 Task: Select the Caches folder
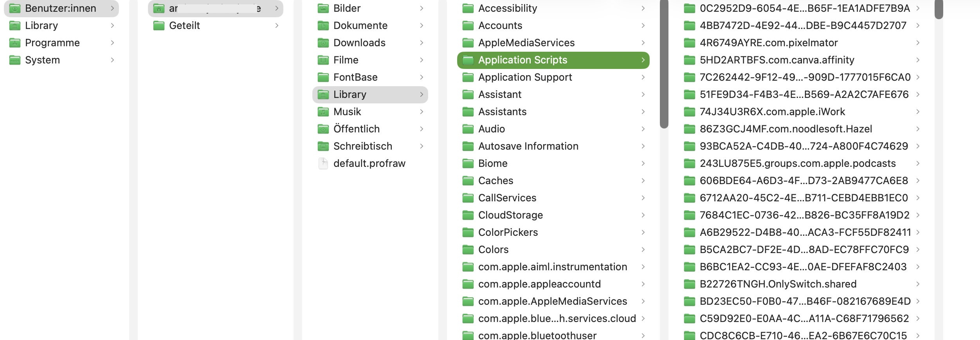point(495,181)
